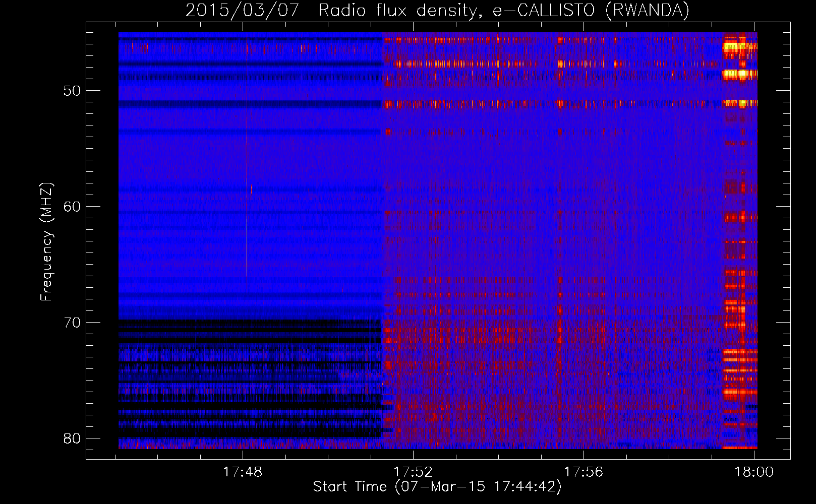Click the thin white vertical spike near 17:48
The height and width of the screenshot is (504, 816).
click(x=247, y=156)
